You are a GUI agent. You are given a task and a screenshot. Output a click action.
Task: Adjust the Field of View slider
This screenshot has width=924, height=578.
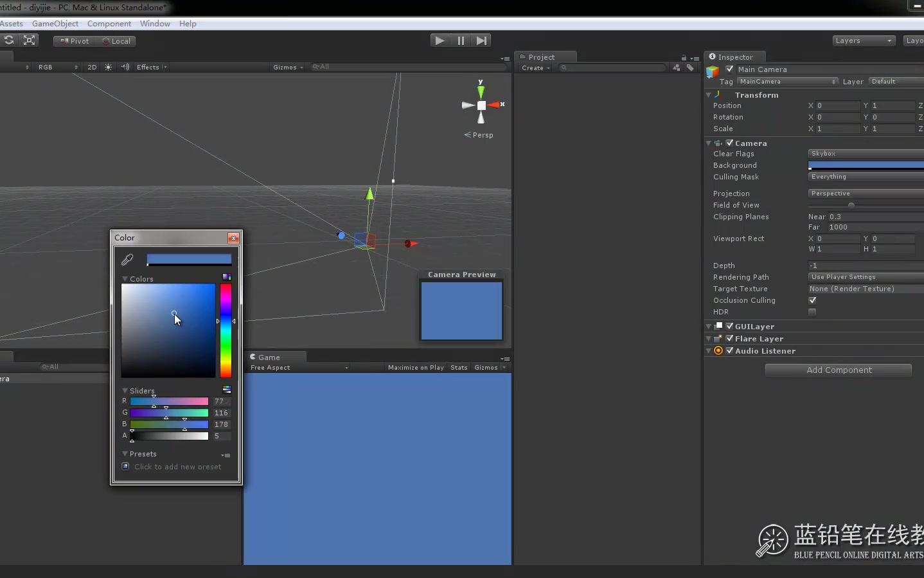851,205
